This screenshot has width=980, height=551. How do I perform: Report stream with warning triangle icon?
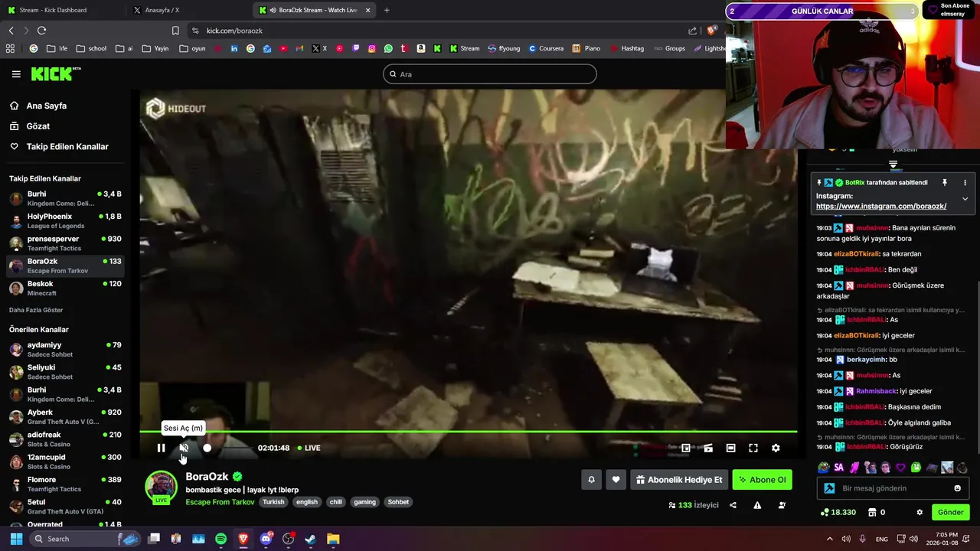coord(757,505)
